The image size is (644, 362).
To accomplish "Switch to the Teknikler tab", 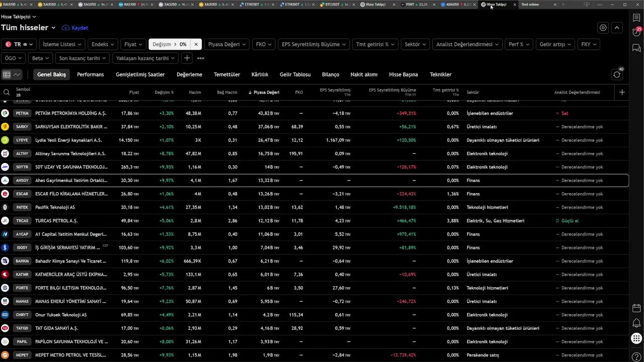I will coord(440,74).
